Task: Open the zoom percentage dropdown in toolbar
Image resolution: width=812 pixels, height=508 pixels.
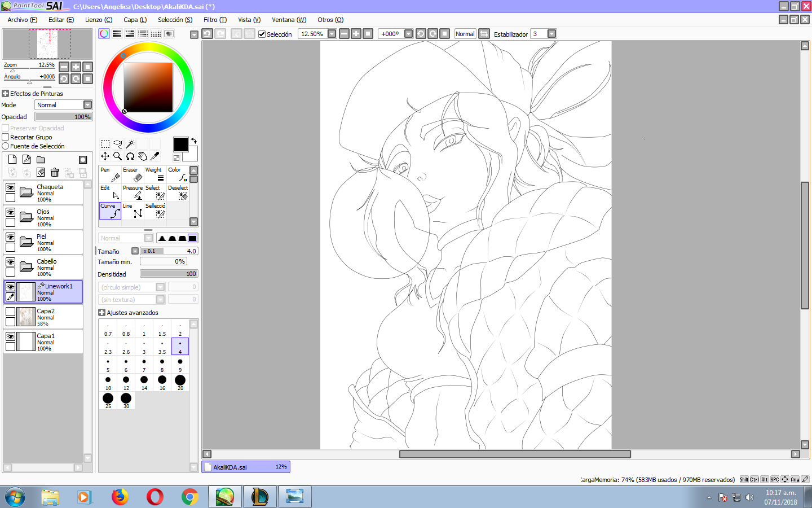Action: point(332,34)
